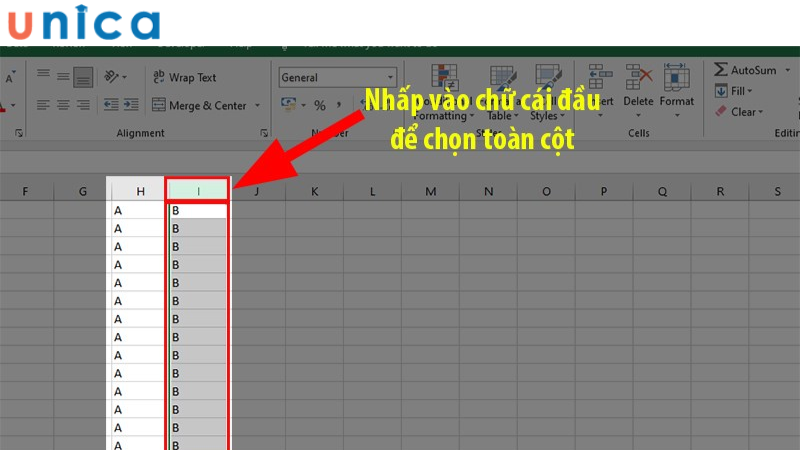This screenshot has height=450, width=800.
Task: Expand the Delete dropdown arrow
Action: 638,115
